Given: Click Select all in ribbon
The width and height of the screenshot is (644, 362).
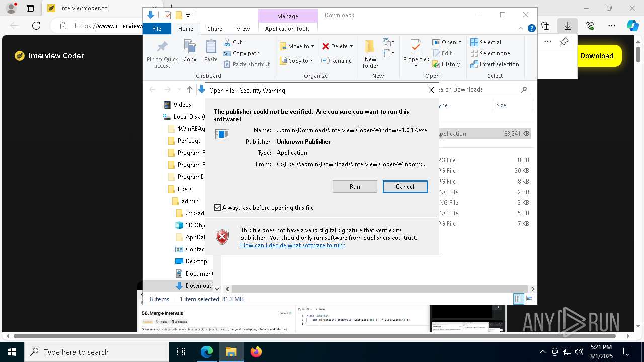Looking at the screenshot, I should pos(487,42).
